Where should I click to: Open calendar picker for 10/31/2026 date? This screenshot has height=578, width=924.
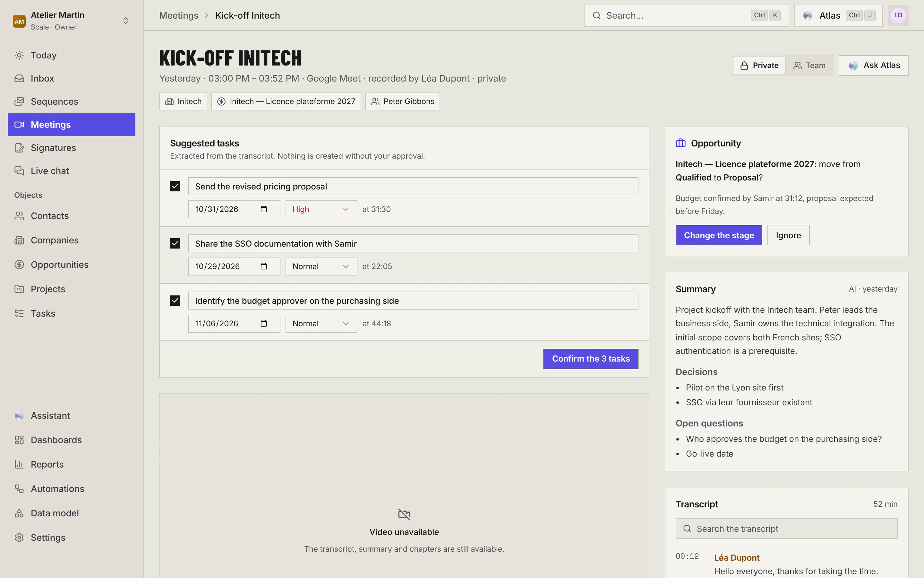point(263,209)
